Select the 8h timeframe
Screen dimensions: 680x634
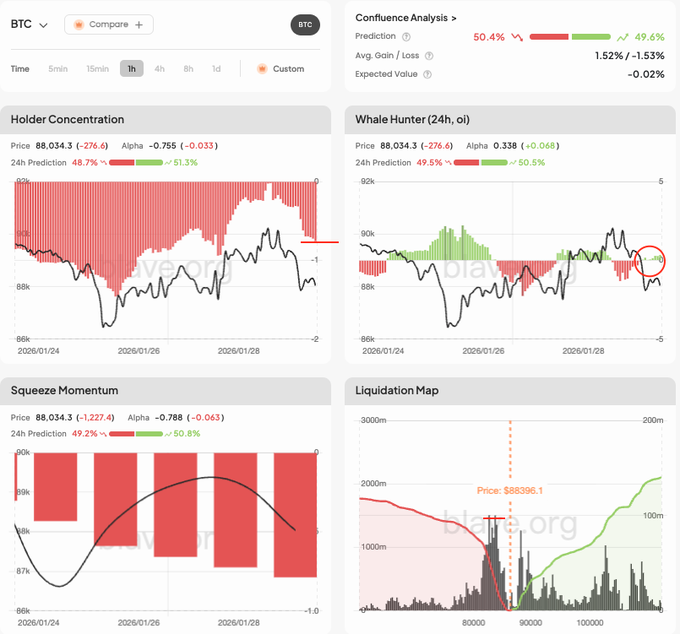tap(188, 69)
